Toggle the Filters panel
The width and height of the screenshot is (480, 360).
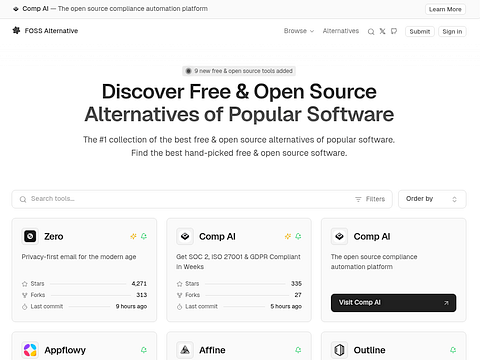tap(370, 199)
